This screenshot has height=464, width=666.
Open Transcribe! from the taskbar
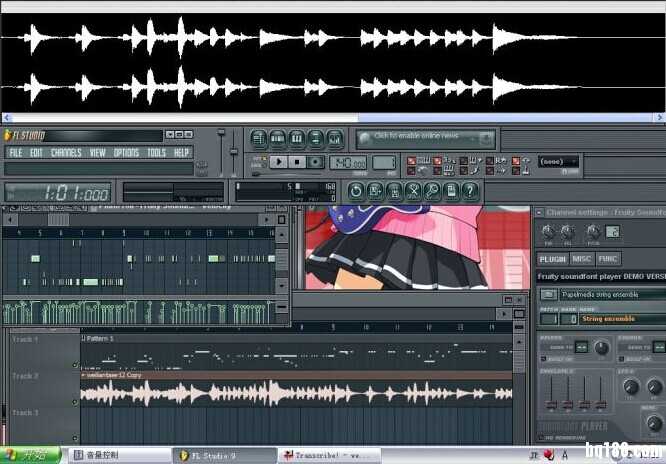tap(324, 455)
